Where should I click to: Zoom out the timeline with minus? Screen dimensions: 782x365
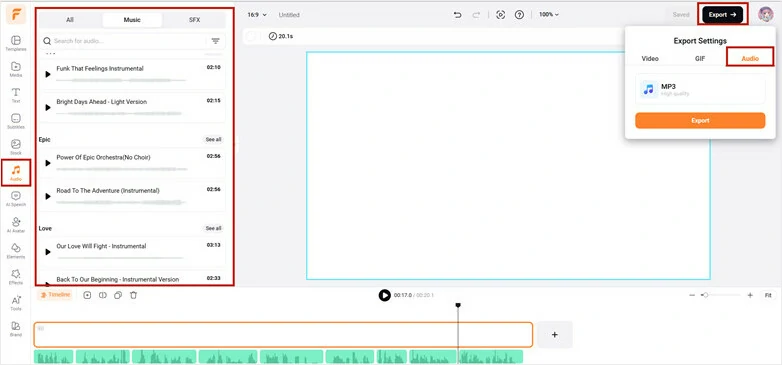click(x=692, y=295)
